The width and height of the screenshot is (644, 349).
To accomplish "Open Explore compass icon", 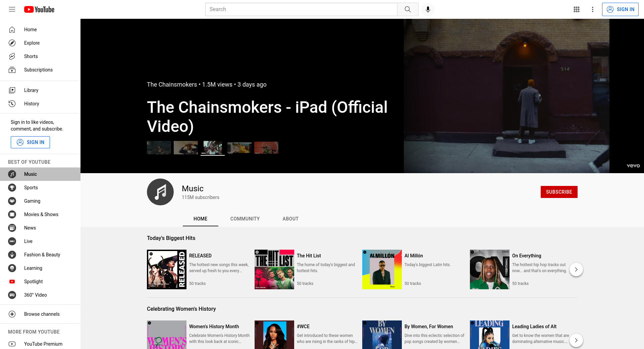I will tap(12, 43).
